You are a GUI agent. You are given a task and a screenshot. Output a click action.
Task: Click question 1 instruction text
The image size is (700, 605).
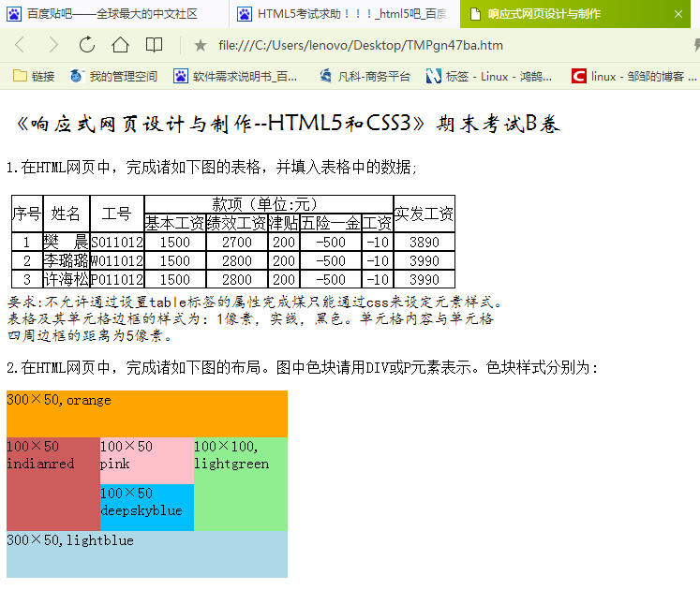[212, 167]
